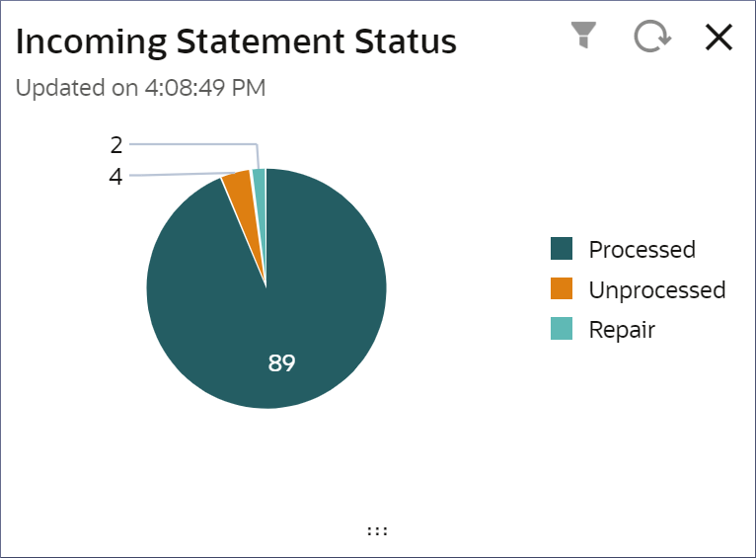Click the leader line for the 4 label
Screen dimensions: 756x558
click(183, 174)
